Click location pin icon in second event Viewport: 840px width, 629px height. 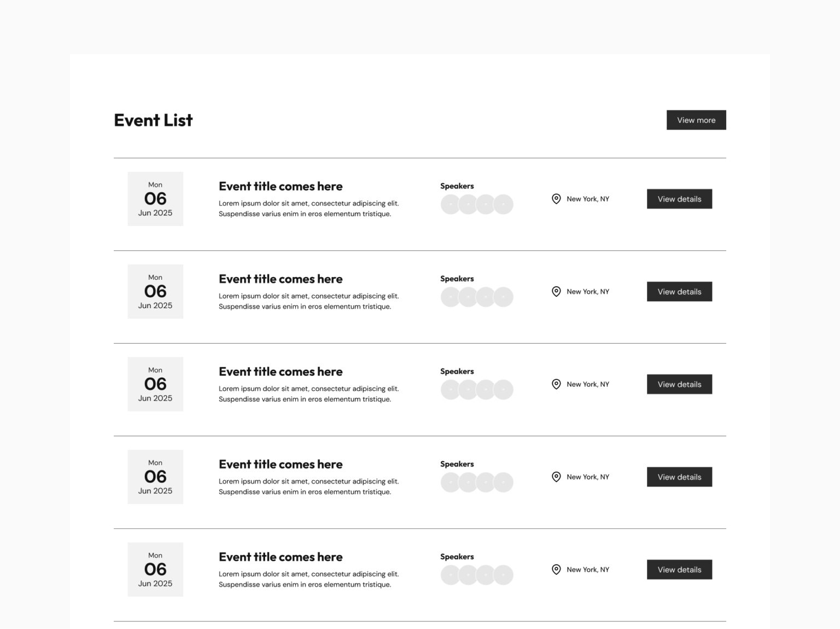point(556,292)
